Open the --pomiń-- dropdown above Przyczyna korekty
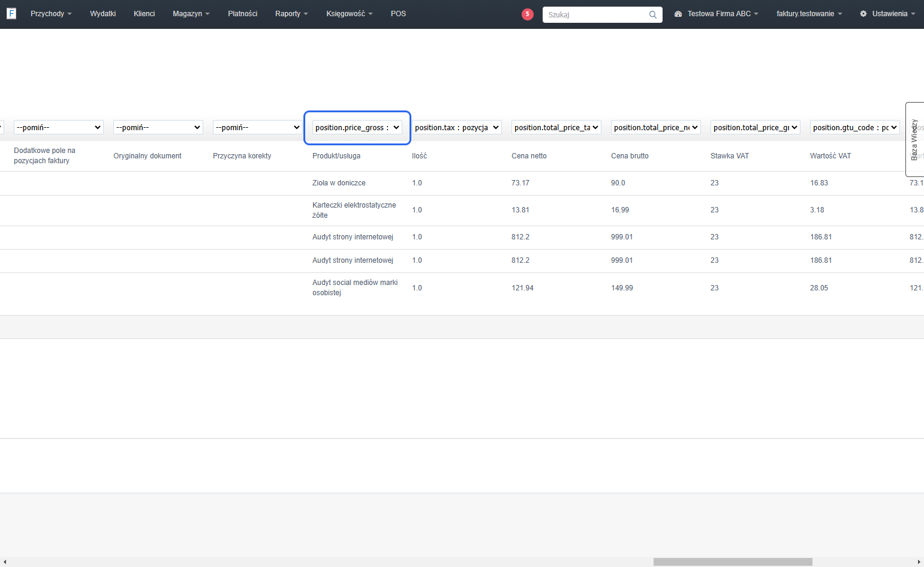924x567 pixels. point(258,127)
